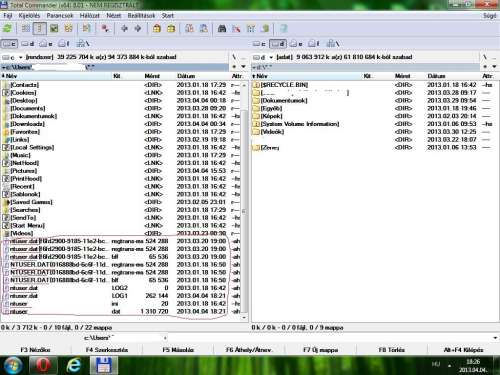Open left panel favorites star button

[x=234, y=67]
